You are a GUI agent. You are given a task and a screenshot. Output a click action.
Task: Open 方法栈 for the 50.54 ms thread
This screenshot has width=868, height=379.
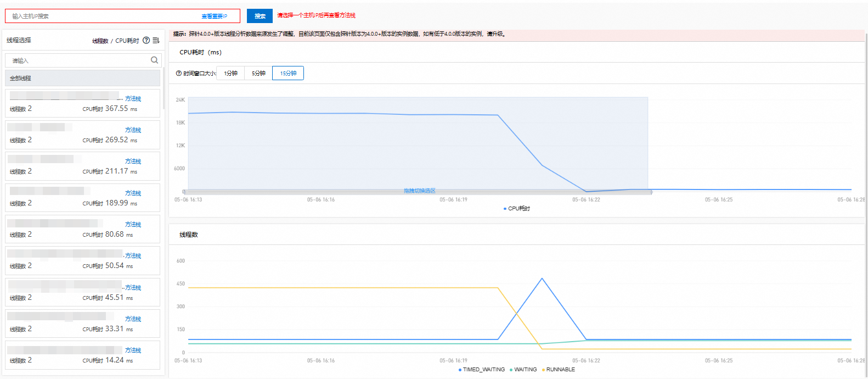tap(133, 256)
